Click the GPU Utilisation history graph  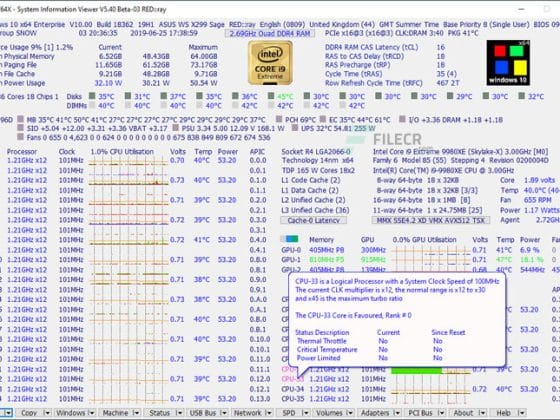[430, 260]
